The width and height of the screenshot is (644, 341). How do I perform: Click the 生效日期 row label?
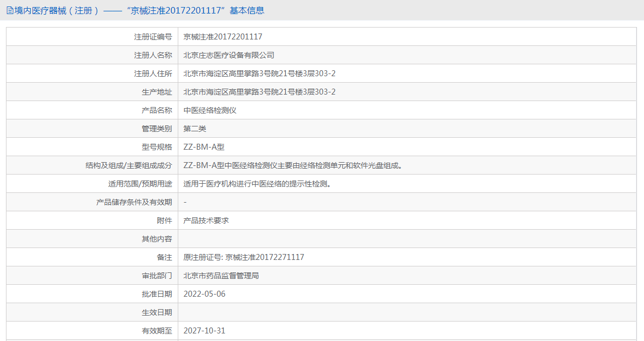[157, 312]
